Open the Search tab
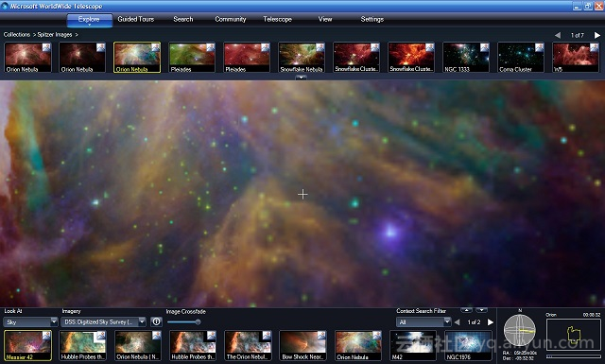 (182, 19)
